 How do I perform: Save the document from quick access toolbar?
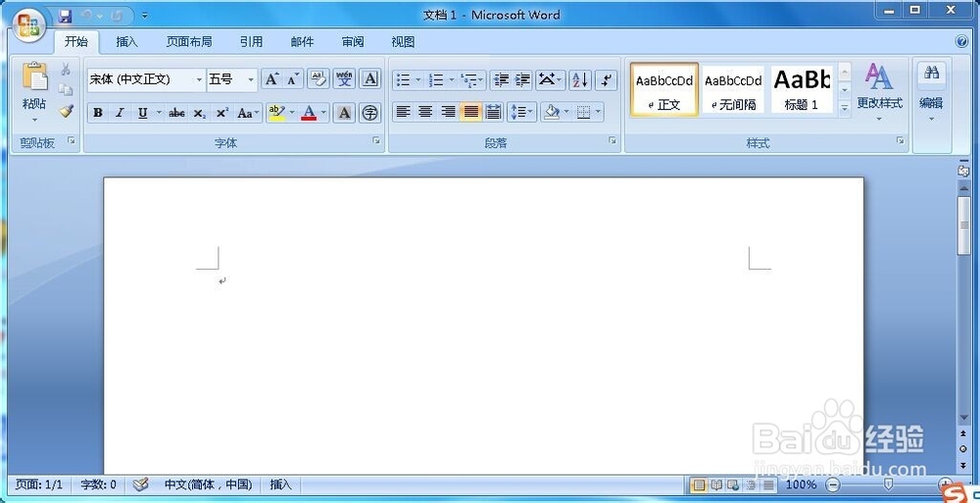click(x=65, y=15)
